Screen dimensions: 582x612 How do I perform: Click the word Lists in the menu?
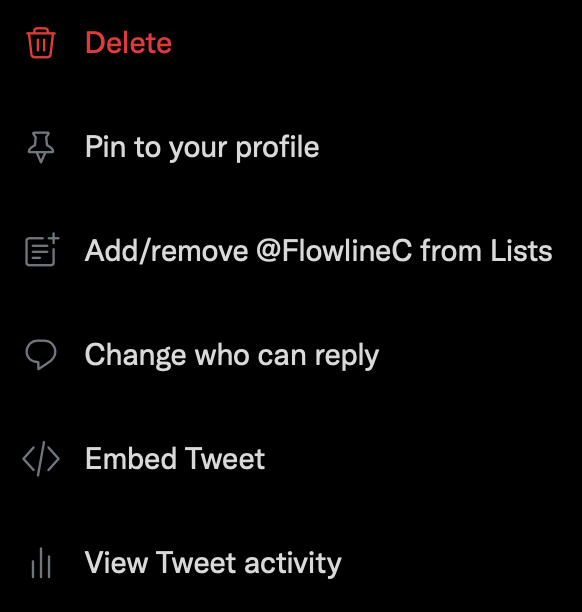[x=521, y=251]
